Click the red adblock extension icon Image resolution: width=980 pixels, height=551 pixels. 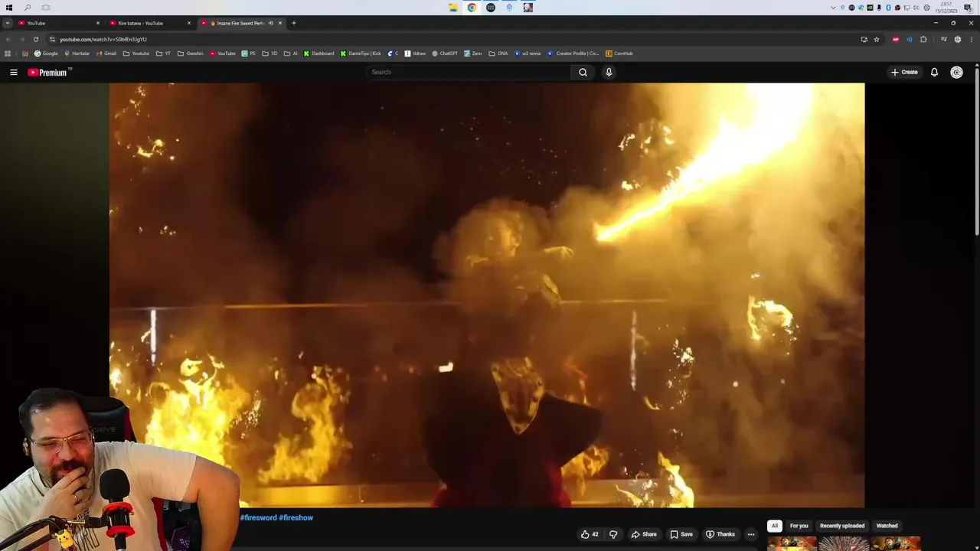(x=895, y=39)
